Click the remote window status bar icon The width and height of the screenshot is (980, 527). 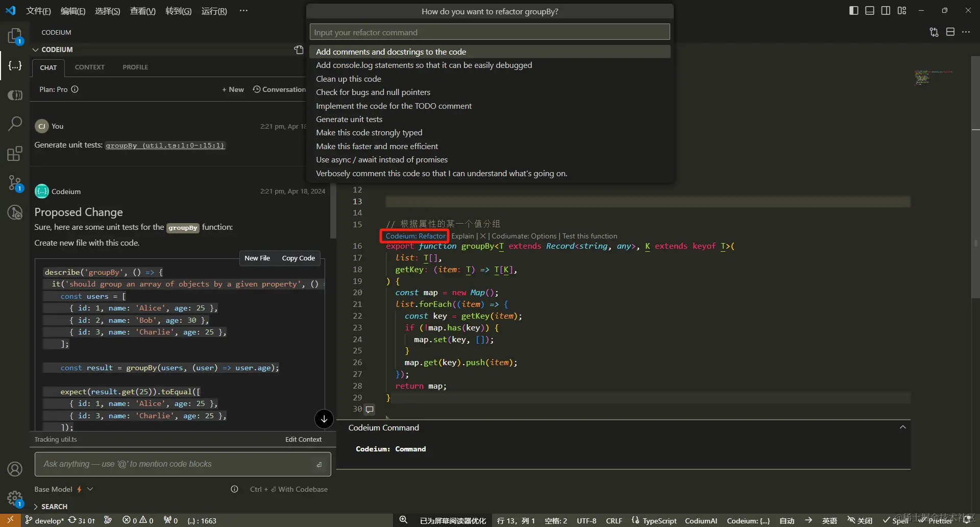10,520
